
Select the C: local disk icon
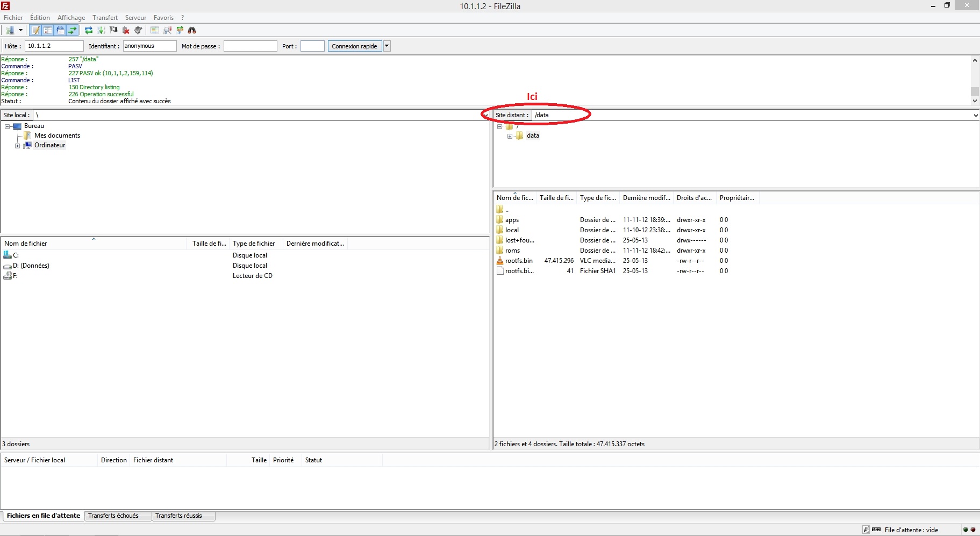8,255
